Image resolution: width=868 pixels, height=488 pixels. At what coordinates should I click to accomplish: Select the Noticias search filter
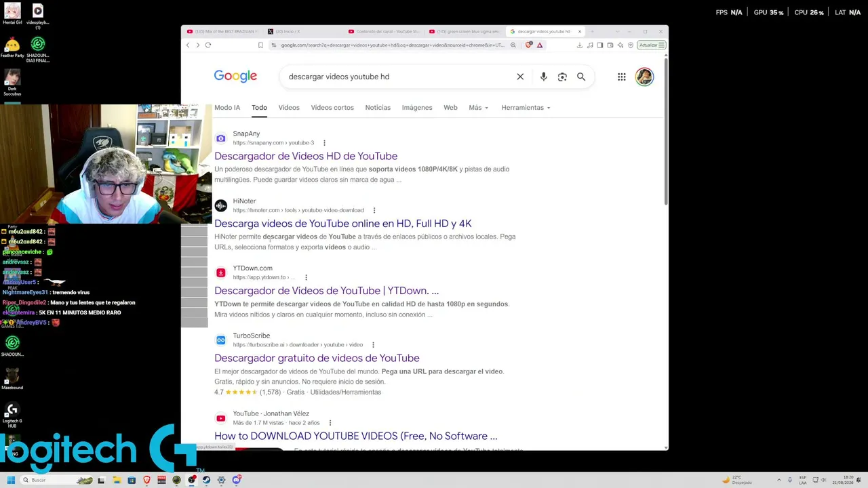click(x=378, y=108)
